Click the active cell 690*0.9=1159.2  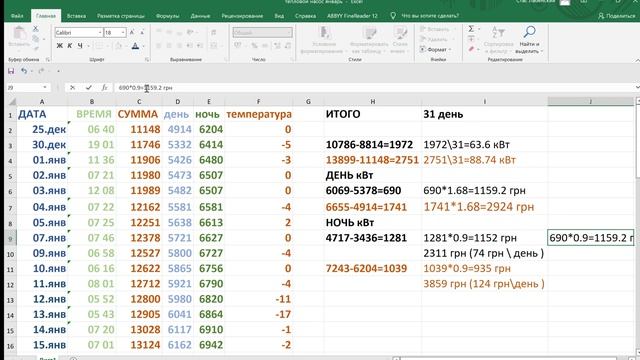pos(591,238)
